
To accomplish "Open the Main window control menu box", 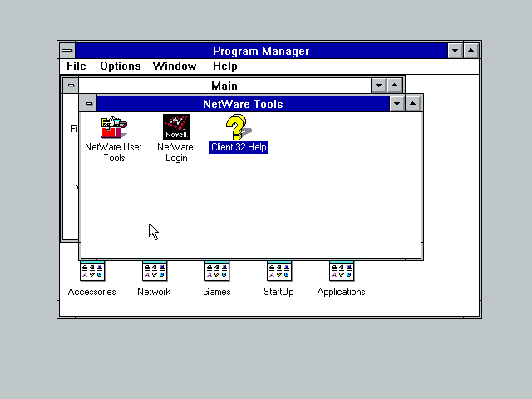I will pos(71,86).
